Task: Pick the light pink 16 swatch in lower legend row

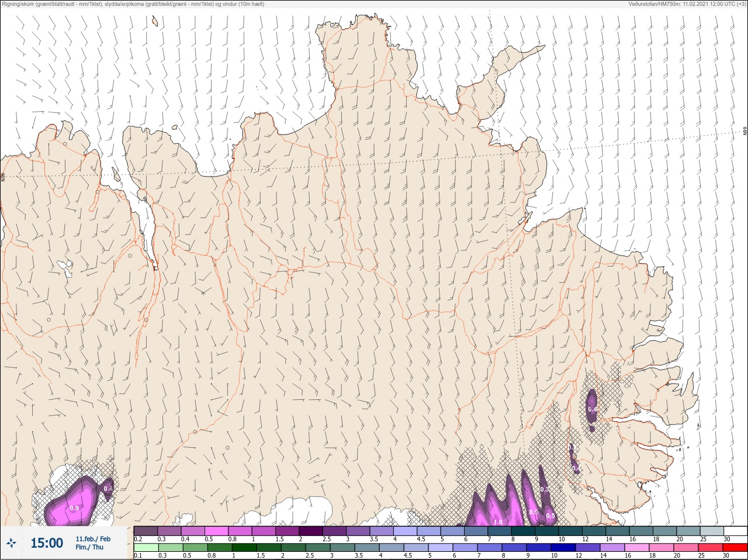Action: [x=637, y=548]
